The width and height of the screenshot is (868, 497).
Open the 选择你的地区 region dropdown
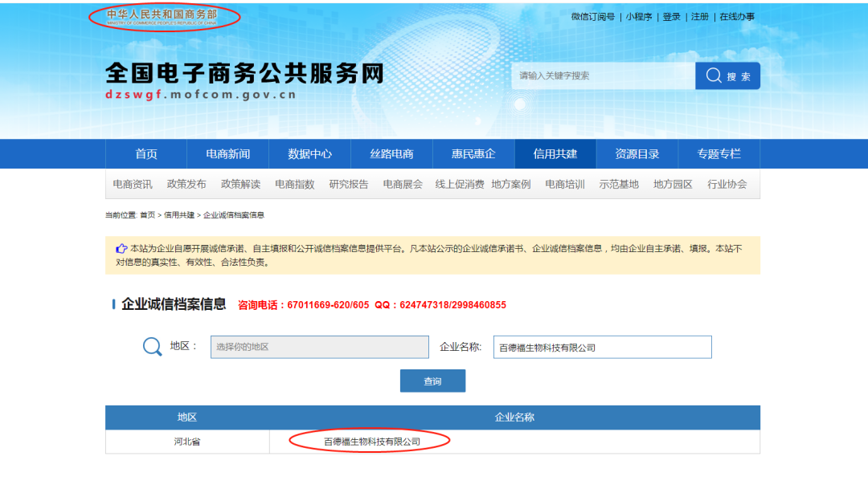pyautogui.click(x=319, y=347)
